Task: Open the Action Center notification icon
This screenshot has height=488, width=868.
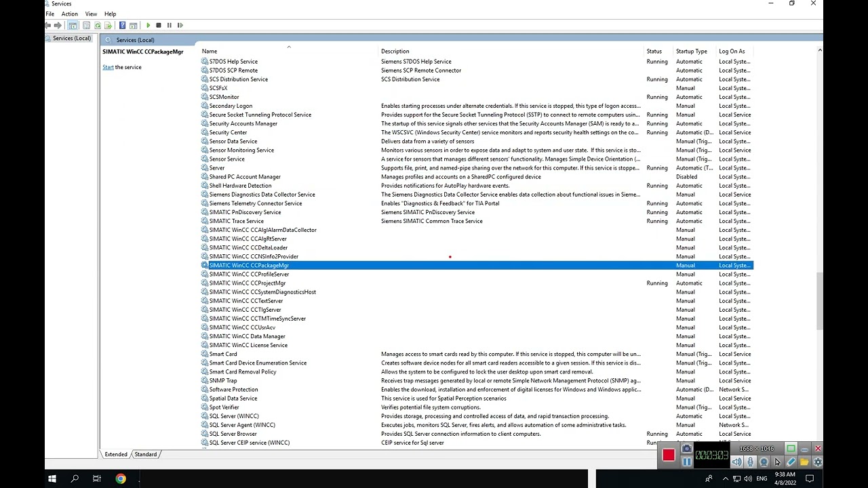Action: point(810,479)
